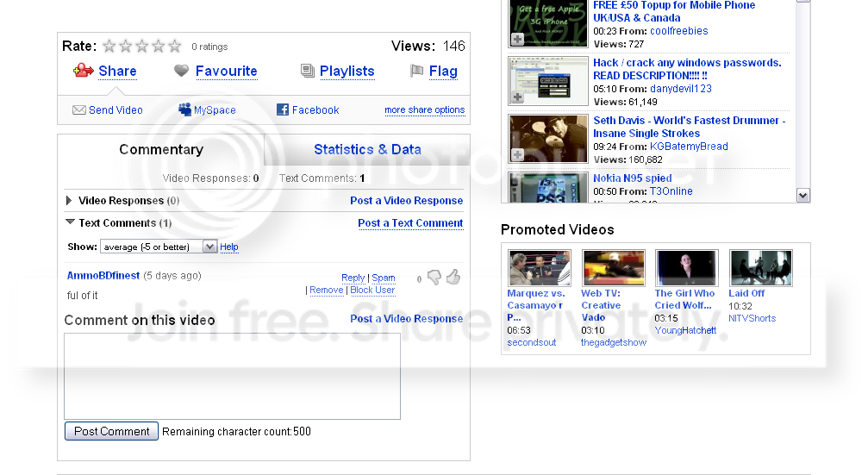This screenshot has height=475, width=868.
Task: Open Laid Off promoted thumbnail
Action: click(x=760, y=267)
